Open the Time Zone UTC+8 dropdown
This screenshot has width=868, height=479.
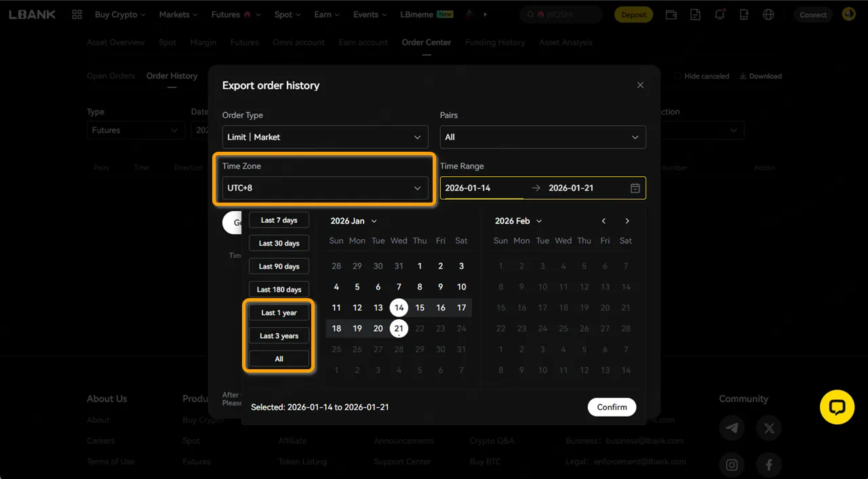coord(325,188)
